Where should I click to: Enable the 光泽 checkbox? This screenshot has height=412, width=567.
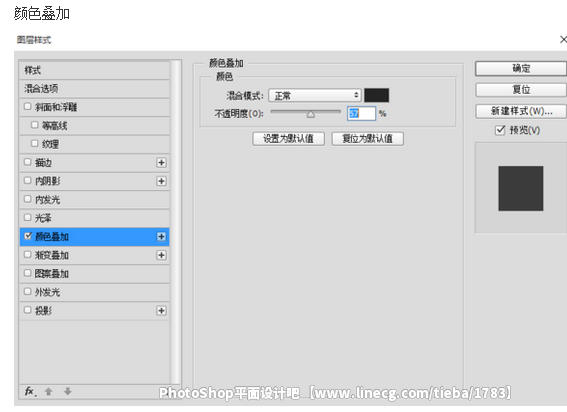[x=27, y=217]
